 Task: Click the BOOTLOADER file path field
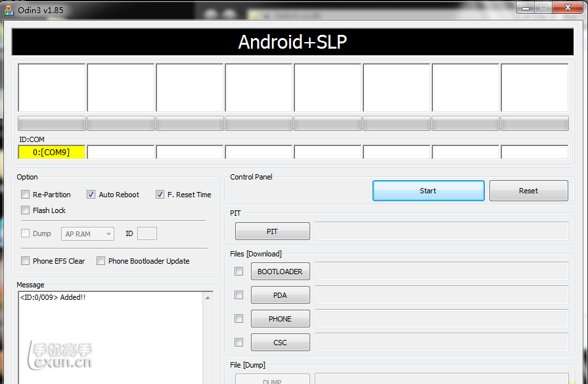coord(441,272)
